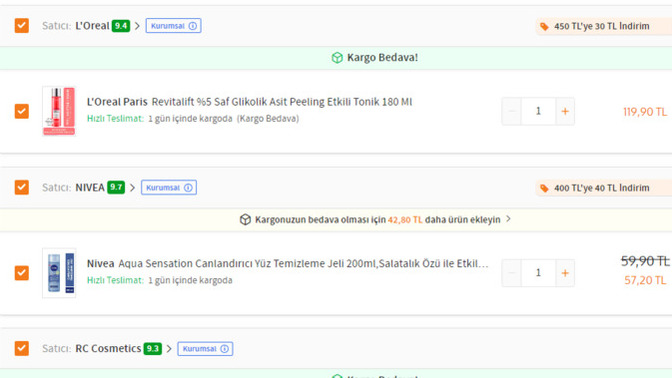
Task: Click the L'Oreal 9.4 seller rating badge
Action: (121, 26)
